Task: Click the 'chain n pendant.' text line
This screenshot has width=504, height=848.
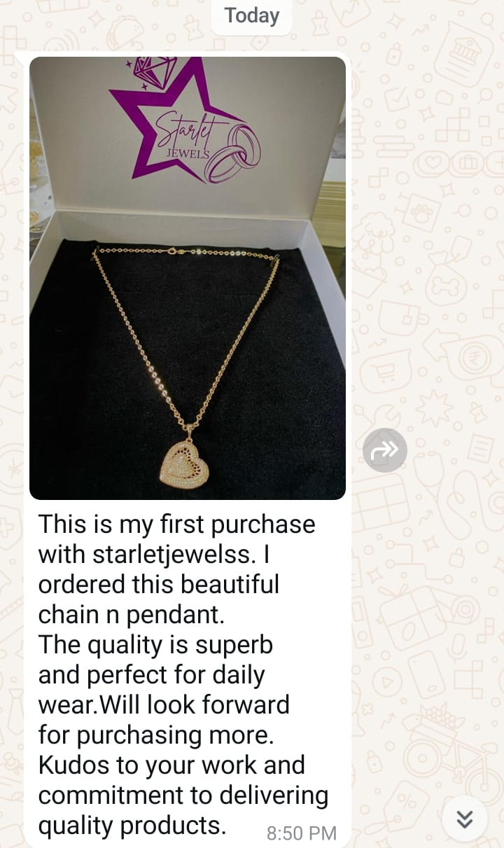Action: [132, 614]
